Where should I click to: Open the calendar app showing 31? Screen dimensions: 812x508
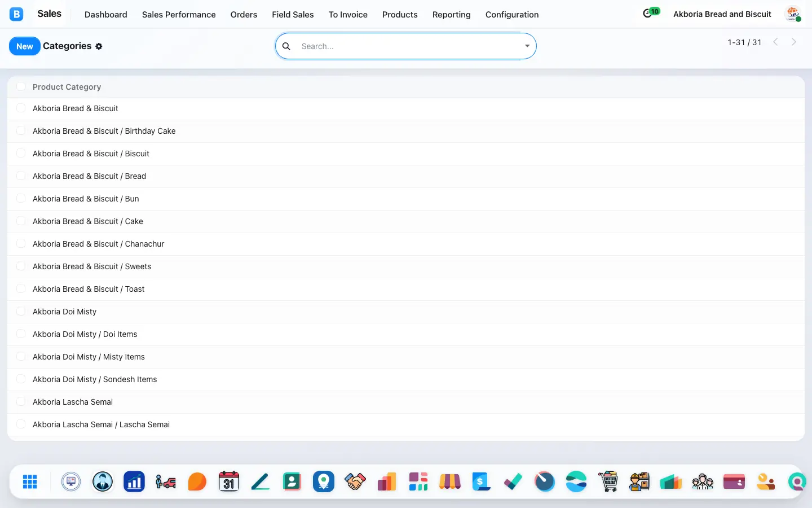(229, 481)
